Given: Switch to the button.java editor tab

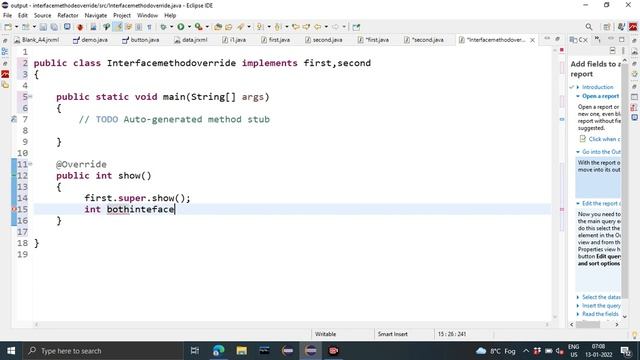Looking at the screenshot, I should (140, 40).
